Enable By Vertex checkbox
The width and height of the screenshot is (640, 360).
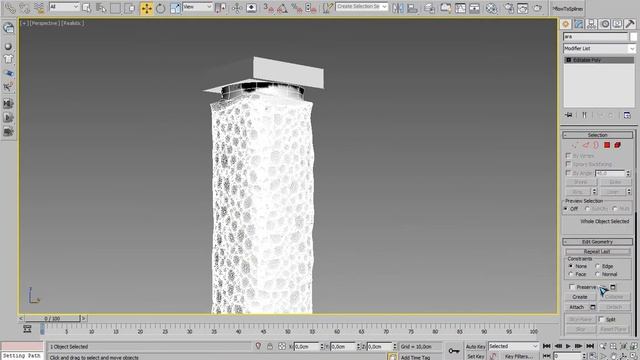(568, 156)
